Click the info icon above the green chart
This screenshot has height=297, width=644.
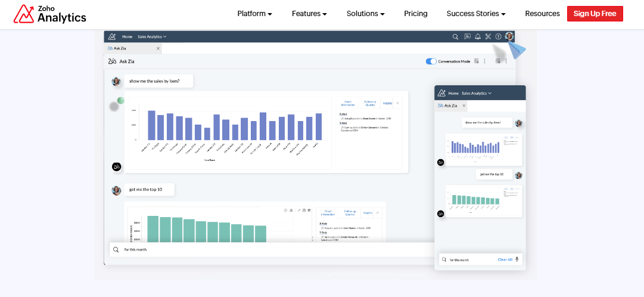pos(285,210)
